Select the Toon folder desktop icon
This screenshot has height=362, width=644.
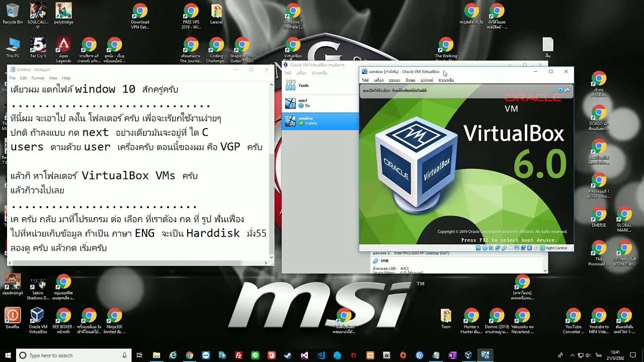[446, 318]
